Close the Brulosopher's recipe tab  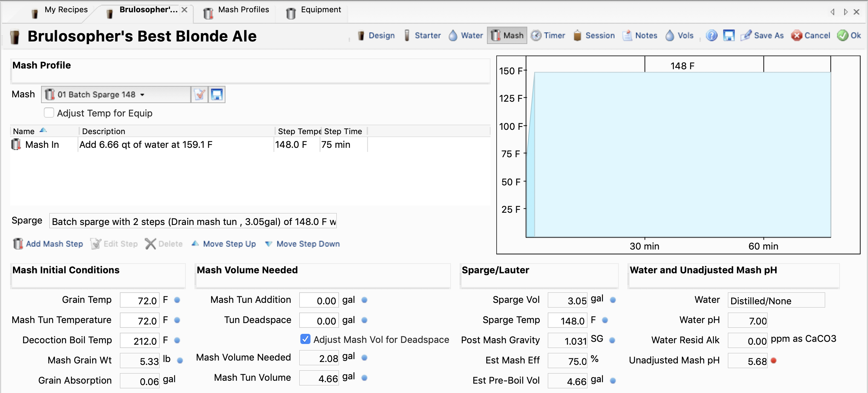tap(184, 10)
